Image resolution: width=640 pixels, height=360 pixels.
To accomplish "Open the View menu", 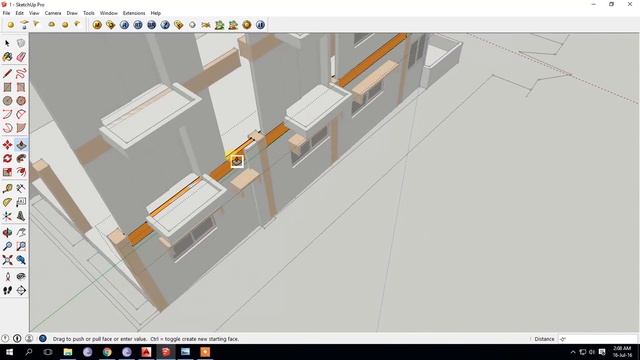I will 34,13.
